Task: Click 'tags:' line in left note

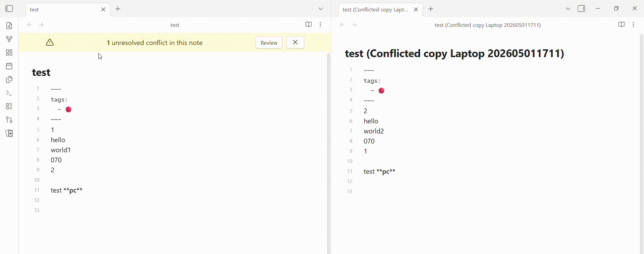Action: [59, 99]
